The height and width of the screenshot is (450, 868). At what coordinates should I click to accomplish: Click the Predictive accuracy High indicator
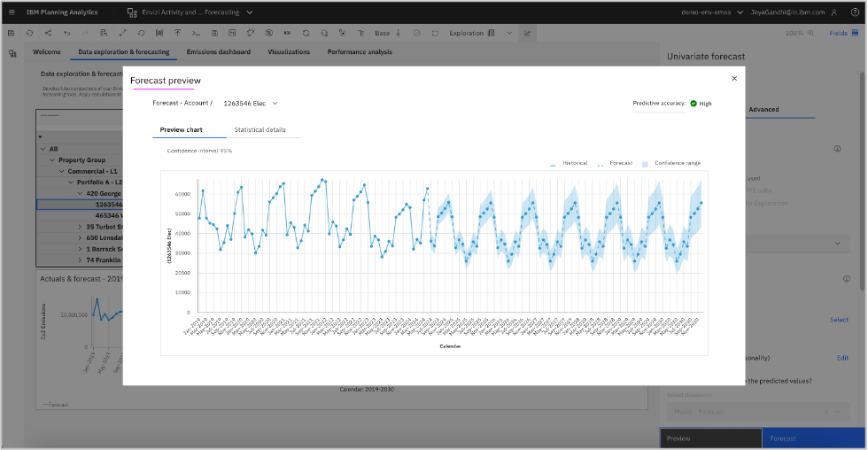pos(700,104)
